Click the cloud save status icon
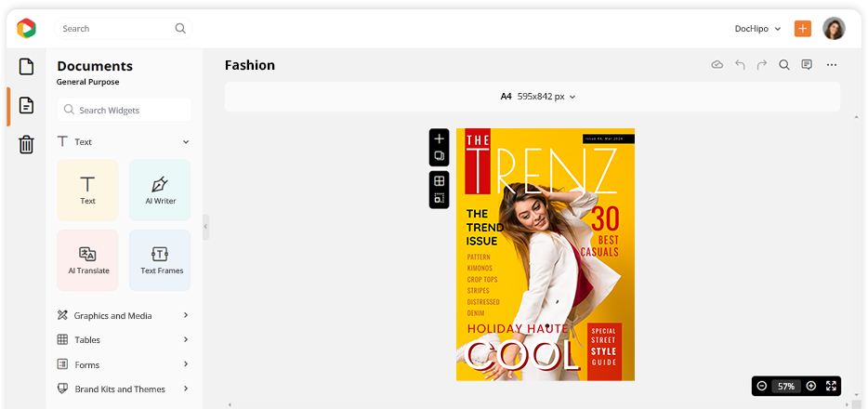This screenshot has width=868, height=409. [x=717, y=65]
